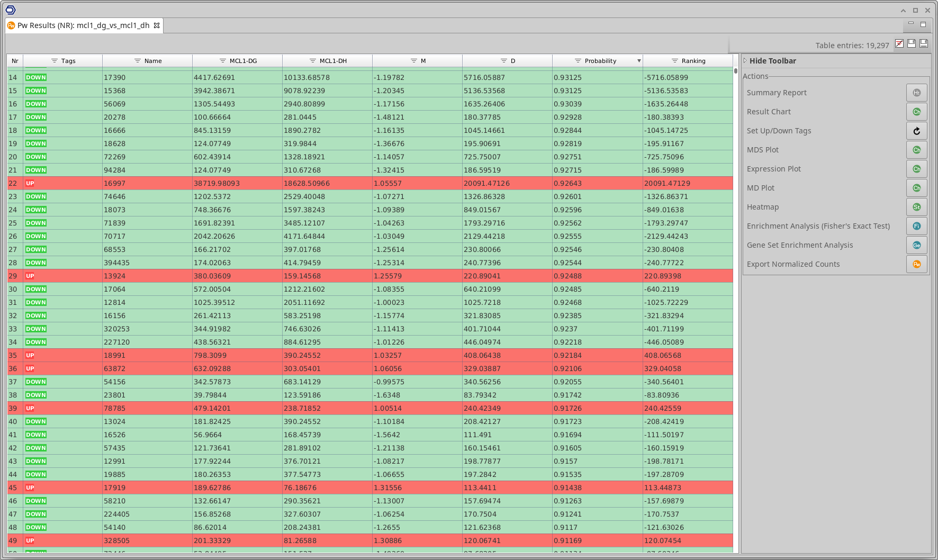Click the MD Plot icon button
The width and height of the screenshot is (938, 560).
click(916, 188)
